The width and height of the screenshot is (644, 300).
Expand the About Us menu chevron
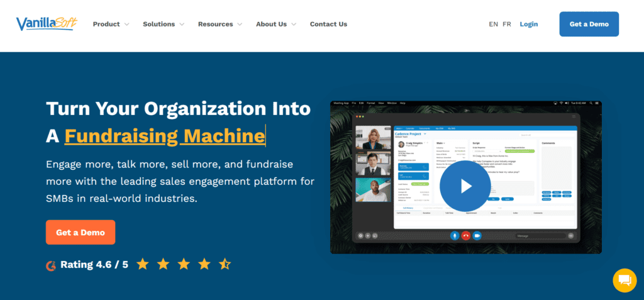(x=294, y=25)
